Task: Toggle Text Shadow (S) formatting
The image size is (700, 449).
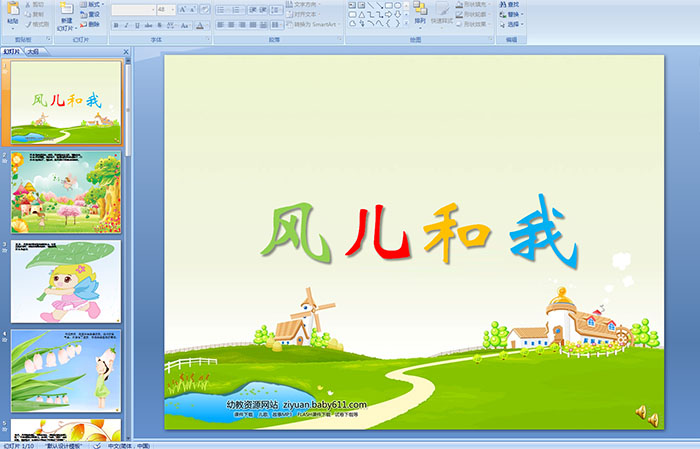Action: (x=159, y=25)
